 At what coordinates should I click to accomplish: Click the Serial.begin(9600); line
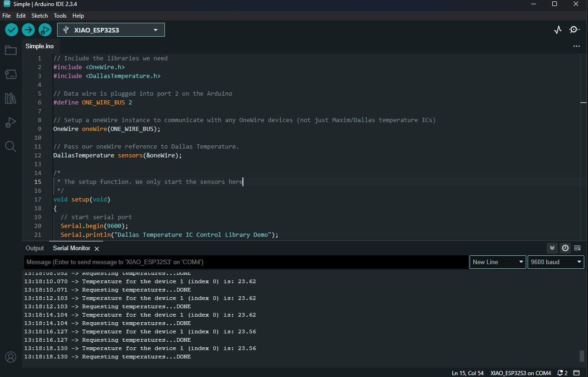(94, 226)
